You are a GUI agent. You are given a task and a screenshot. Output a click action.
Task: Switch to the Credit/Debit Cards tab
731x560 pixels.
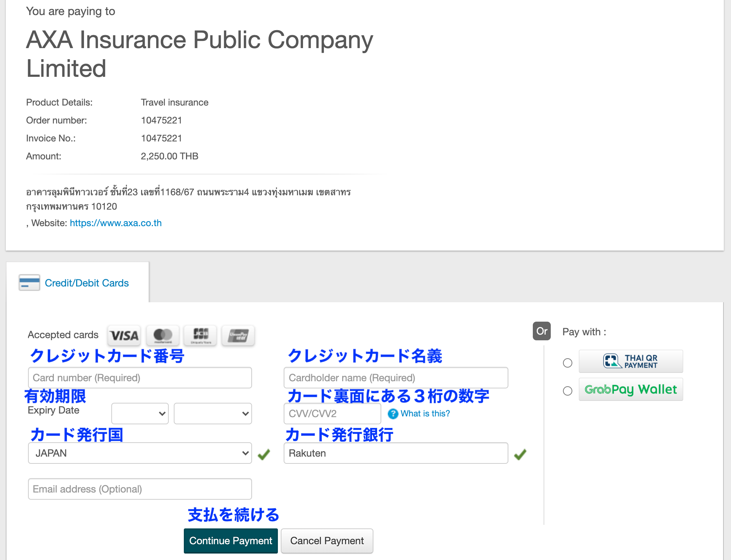click(78, 283)
